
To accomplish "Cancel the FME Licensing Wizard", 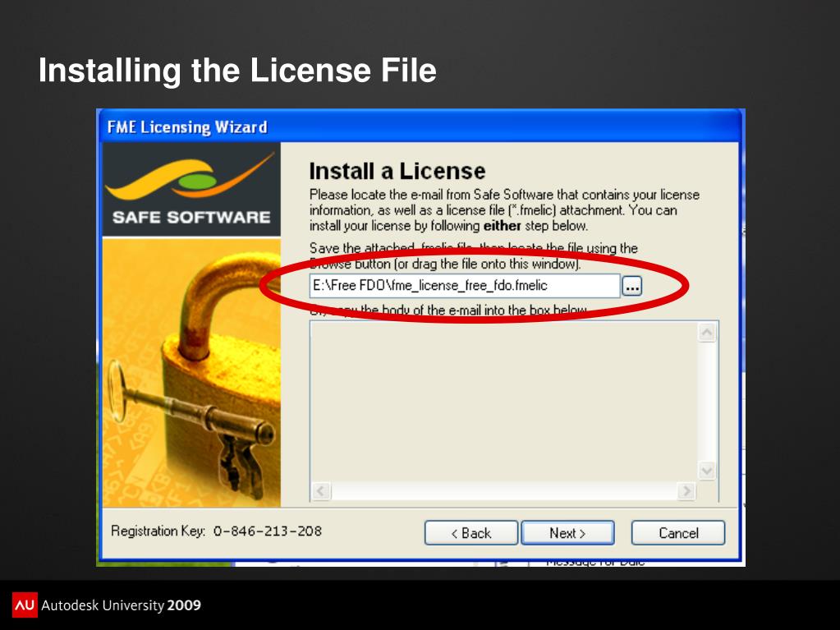I will pos(678,533).
